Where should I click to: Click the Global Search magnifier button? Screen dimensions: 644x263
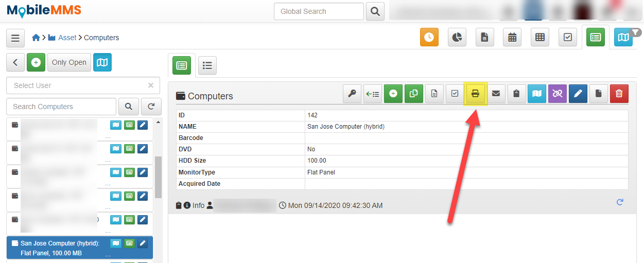click(375, 11)
